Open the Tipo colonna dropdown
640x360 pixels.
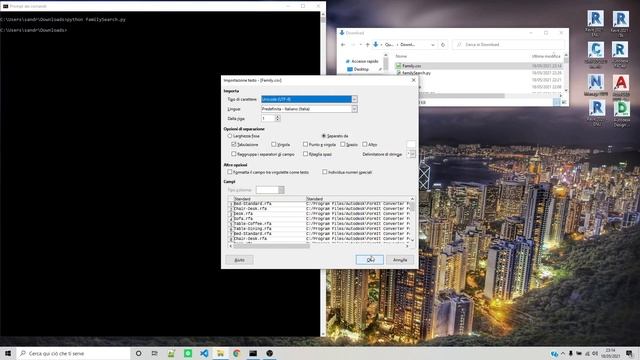point(281,190)
